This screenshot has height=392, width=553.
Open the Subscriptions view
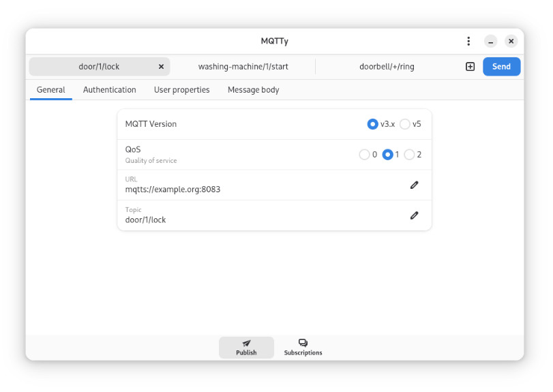(303, 348)
